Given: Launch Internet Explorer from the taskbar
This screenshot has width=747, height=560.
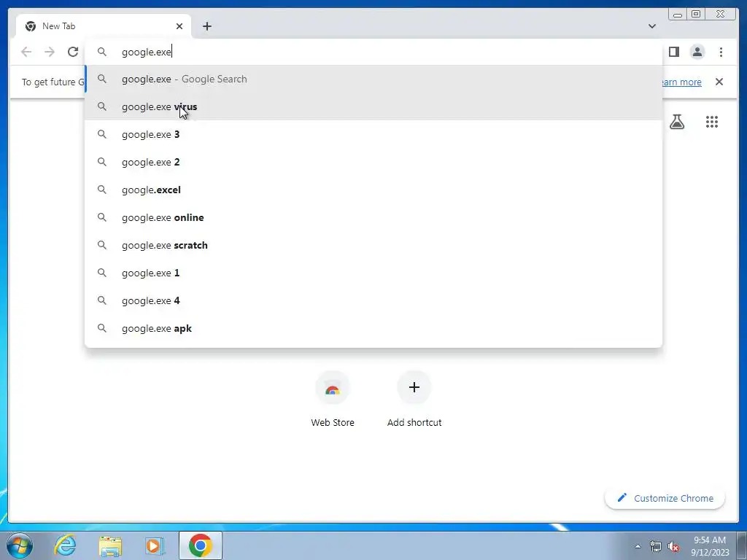Looking at the screenshot, I should (x=65, y=545).
